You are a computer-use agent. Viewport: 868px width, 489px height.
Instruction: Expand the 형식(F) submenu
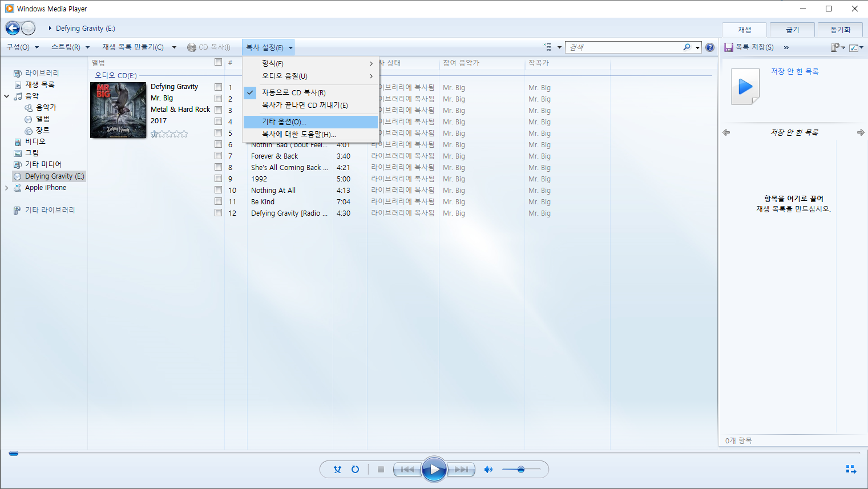pyautogui.click(x=310, y=63)
